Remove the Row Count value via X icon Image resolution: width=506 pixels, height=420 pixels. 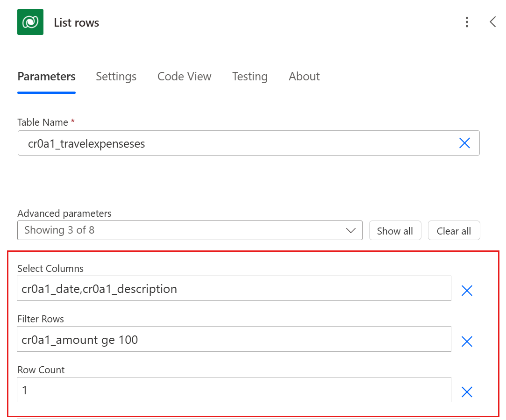pos(466,392)
